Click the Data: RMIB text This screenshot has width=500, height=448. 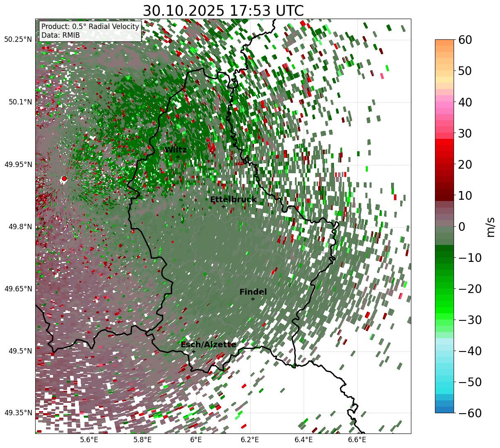tap(60, 36)
